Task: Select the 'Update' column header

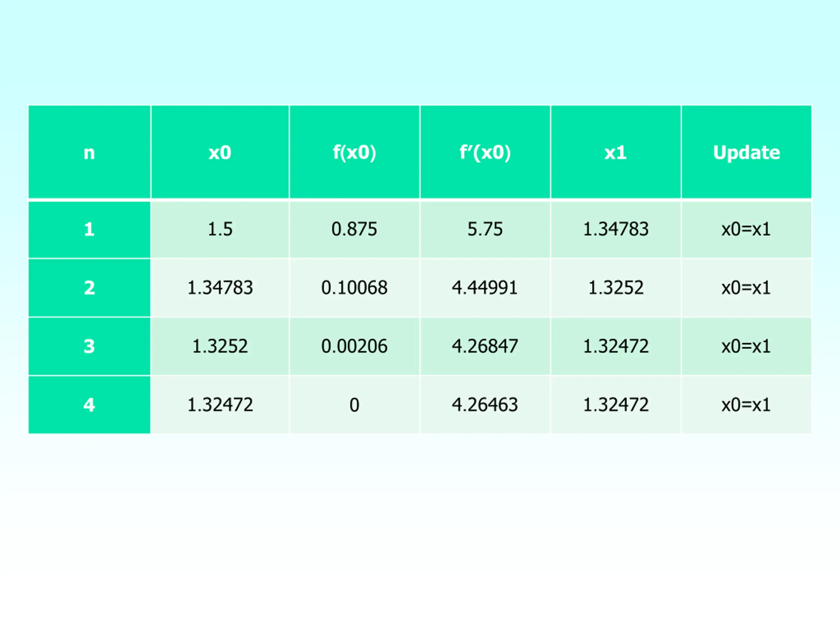Action: coord(746,153)
